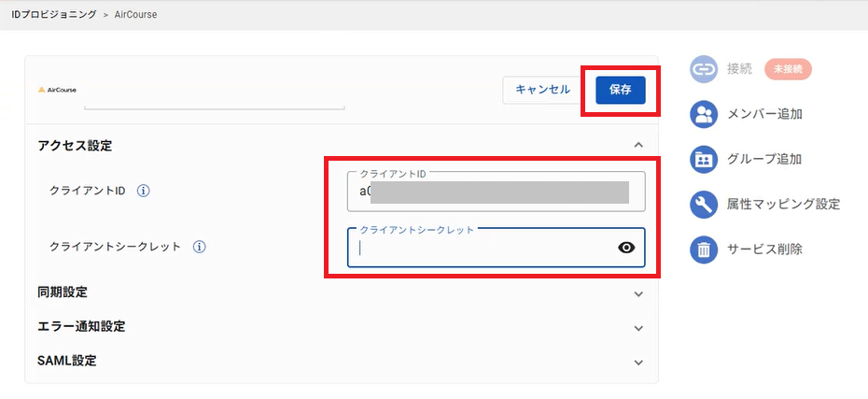Click the 属性マッピング設定 label
The height and width of the screenshot is (399, 868).
pyautogui.click(x=783, y=205)
